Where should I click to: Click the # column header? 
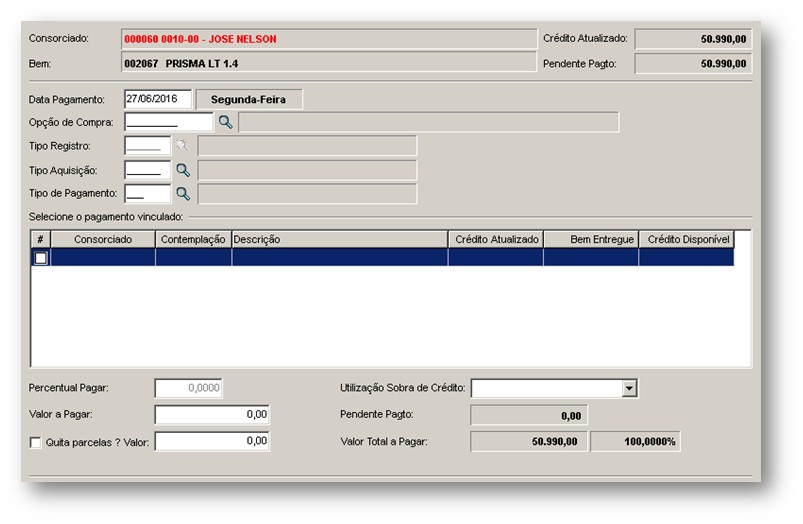click(40, 239)
